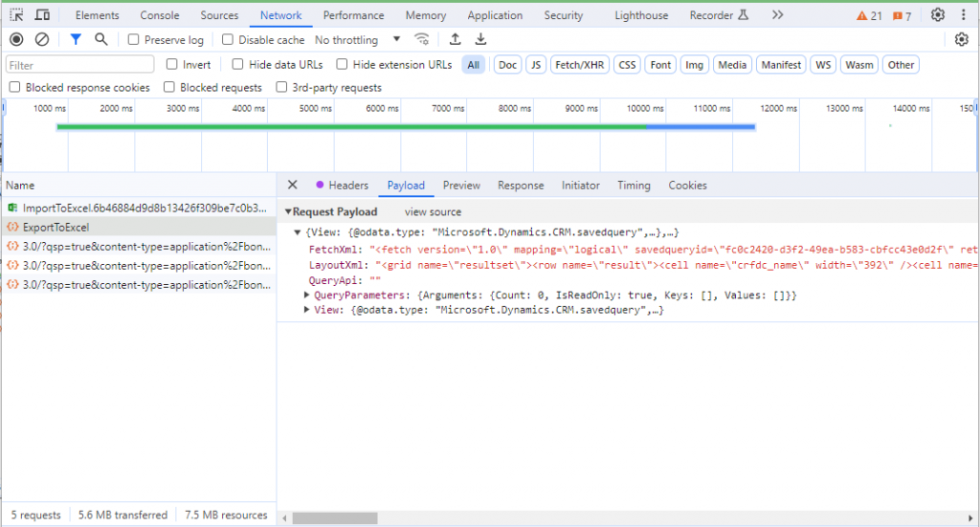Collapse the Request Payload section

[x=288, y=211]
